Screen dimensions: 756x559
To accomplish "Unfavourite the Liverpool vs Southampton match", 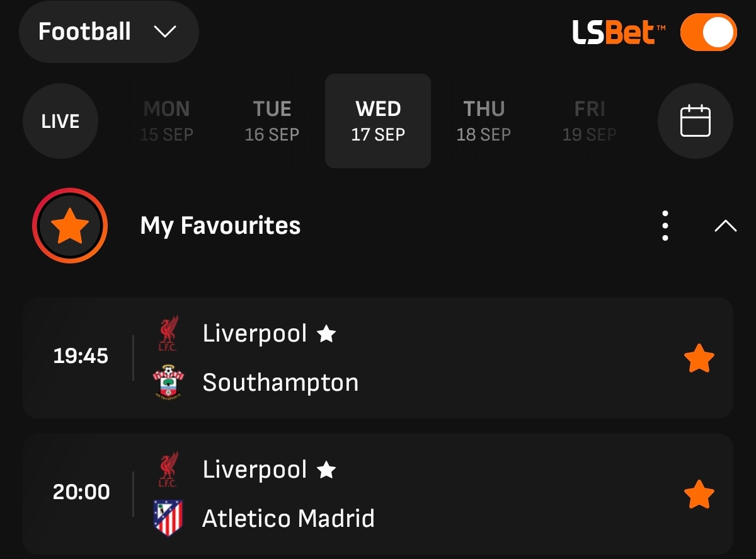I will point(699,359).
